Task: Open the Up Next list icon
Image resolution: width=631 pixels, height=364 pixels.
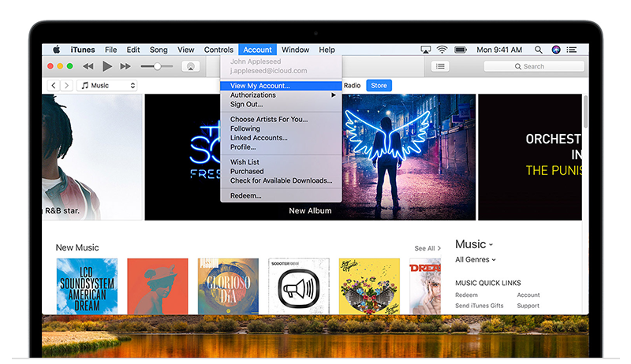Action: click(440, 67)
